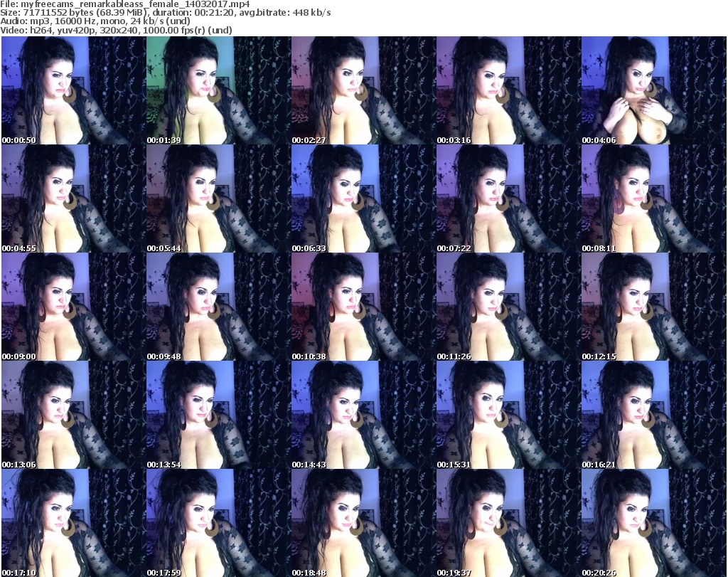Open the frame stamped 00:05:44
This screenshot has height=577, width=728.
(x=219, y=198)
